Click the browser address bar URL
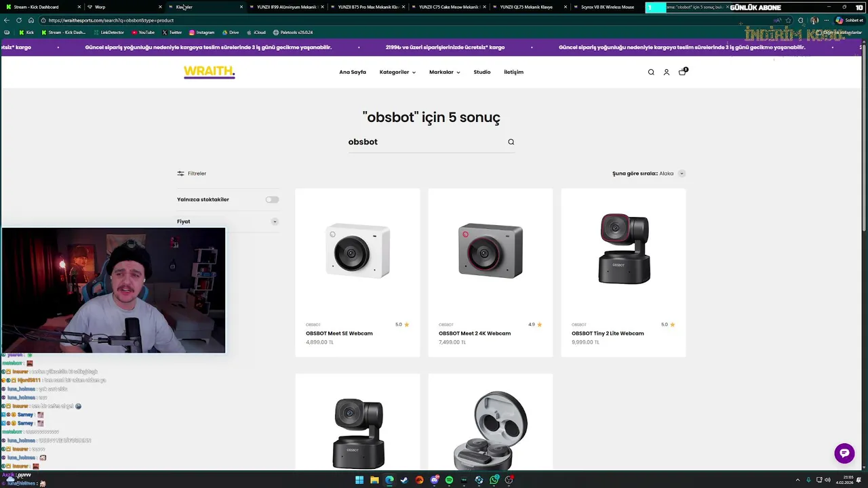Image resolution: width=868 pixels, height=488 pixels. pyautogui.click(x=111, y=20)
